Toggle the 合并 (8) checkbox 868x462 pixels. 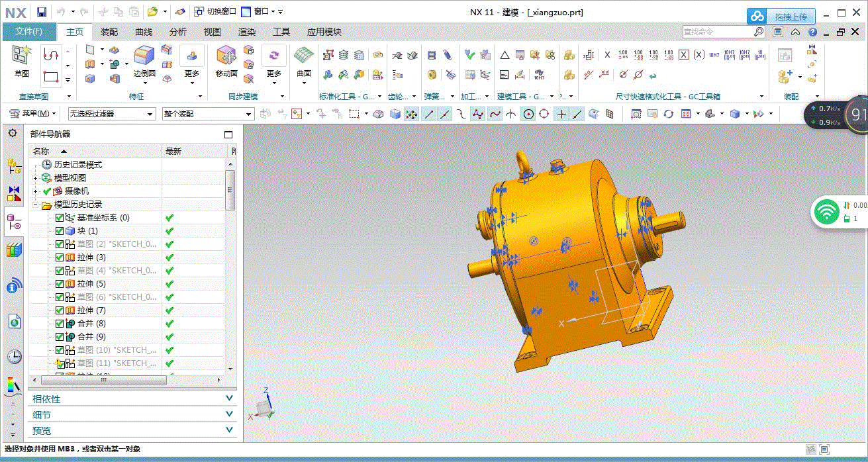point(60,324)
